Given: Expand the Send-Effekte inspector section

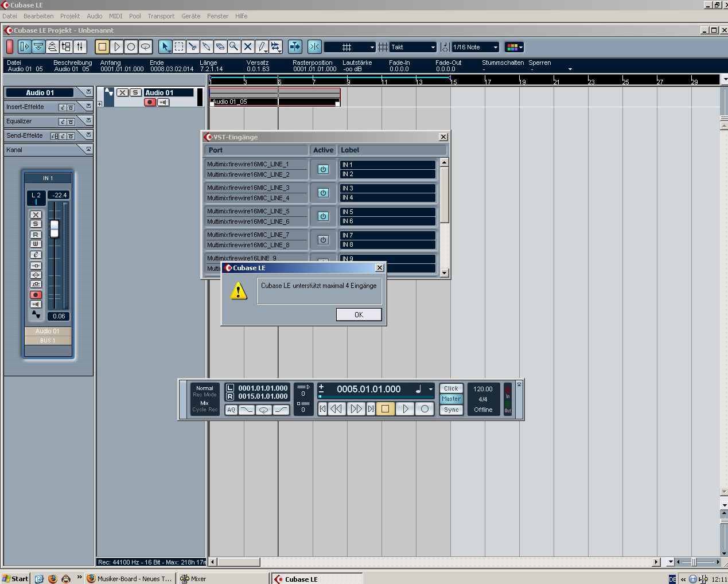Looking at the screenshot, I should [x=88, y=135].
